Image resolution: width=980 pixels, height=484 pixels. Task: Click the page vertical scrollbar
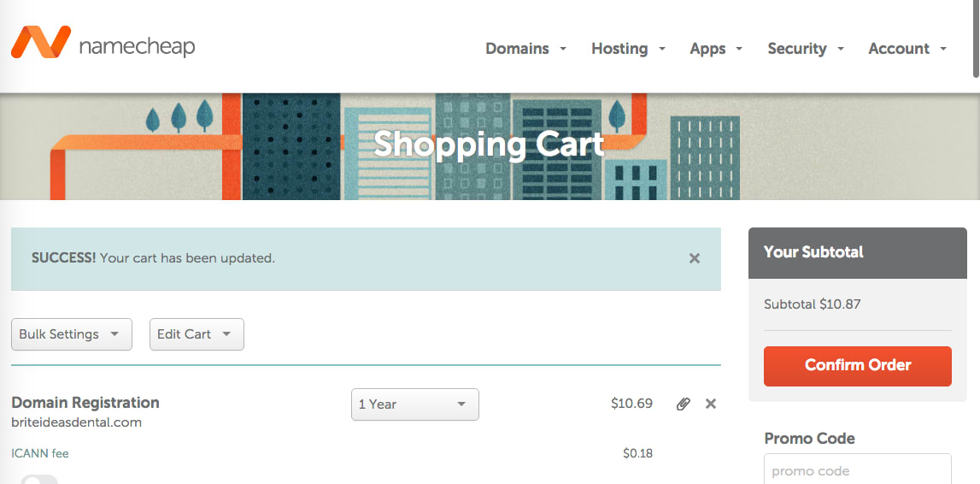click(x=977, y=38)
